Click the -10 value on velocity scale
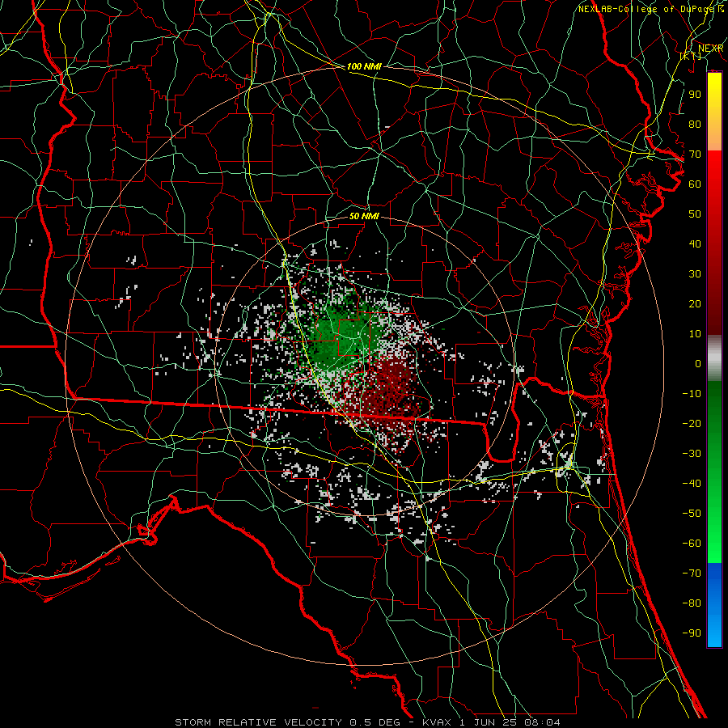Image resolution: width=728 pixels, height=728 pixels. pyautogui.click(x=692, y=394)
